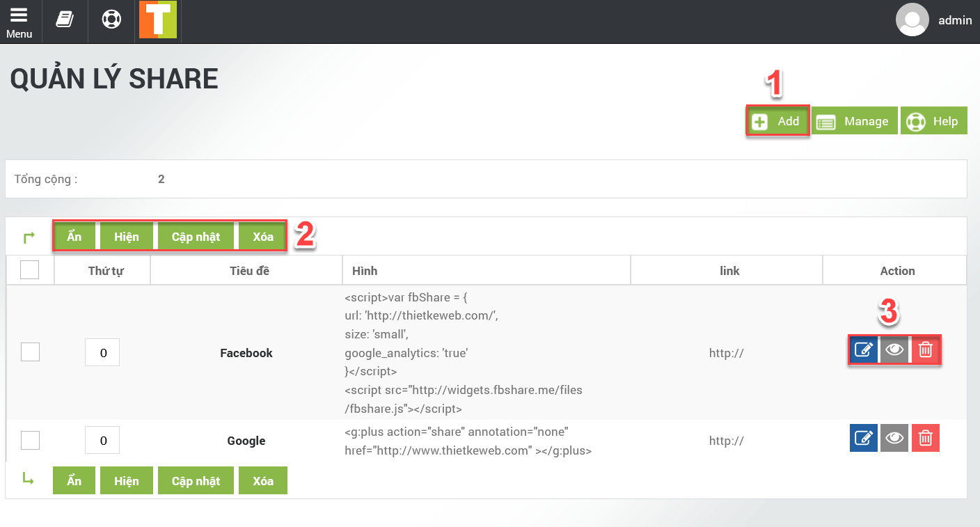The height and width of the screenshot is (527, 980).
Task: Click the bottom Hiện button
Action: point(127,481)
